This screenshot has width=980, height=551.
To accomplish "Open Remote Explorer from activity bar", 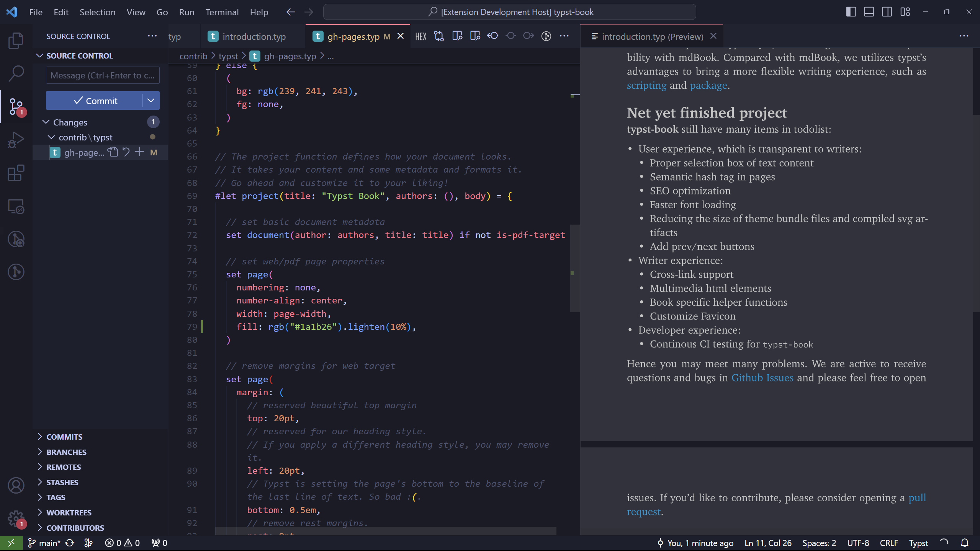I will click(x=16, y=206).
